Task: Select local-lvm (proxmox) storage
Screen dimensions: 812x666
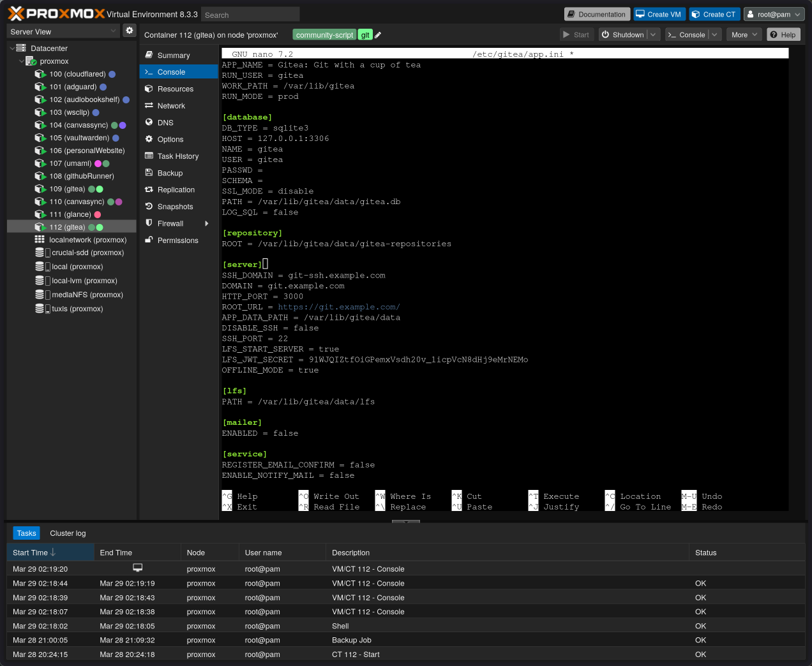Action: click(x=71, y=281)
